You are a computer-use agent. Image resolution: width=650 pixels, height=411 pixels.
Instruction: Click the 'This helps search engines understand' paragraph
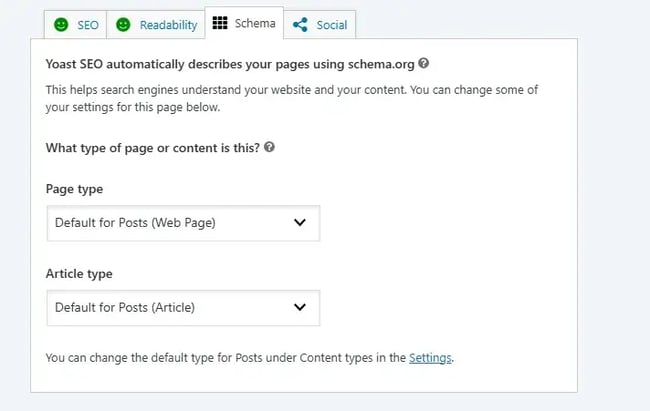coord(292,98)
